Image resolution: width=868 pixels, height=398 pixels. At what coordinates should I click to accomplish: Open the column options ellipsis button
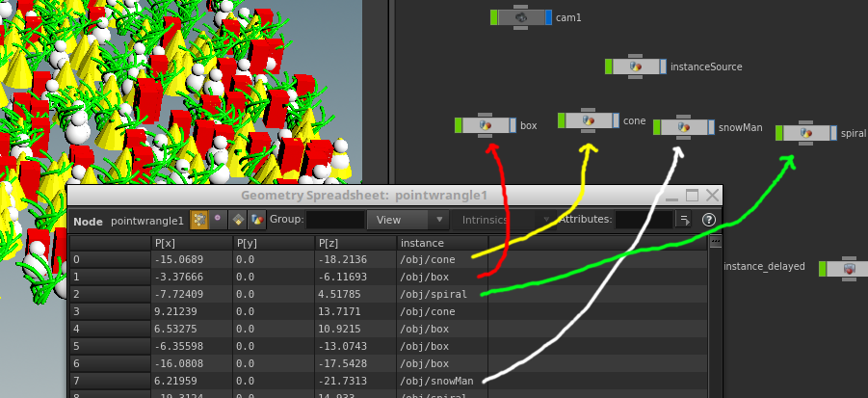click(715, 242)
